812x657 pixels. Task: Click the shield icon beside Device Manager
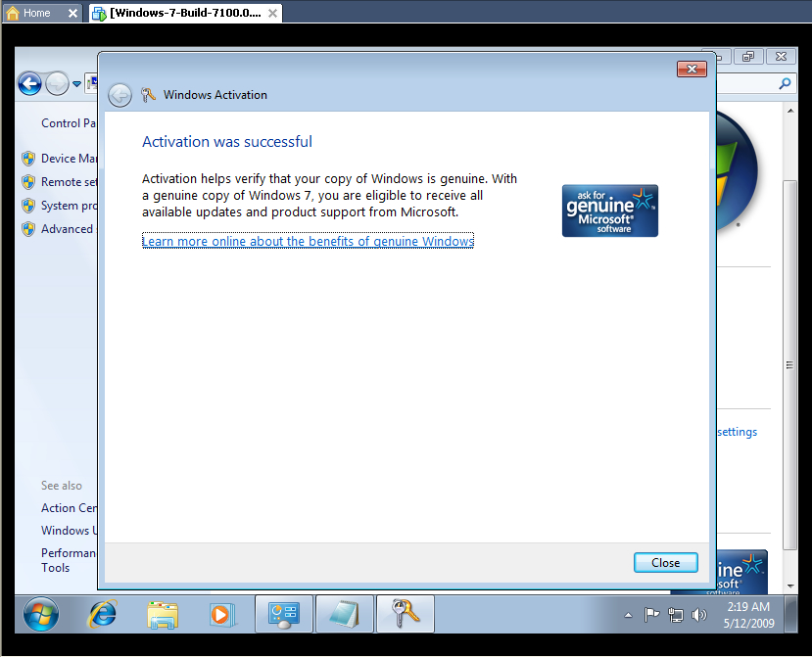pyautogui.click(x=28, y=159)
